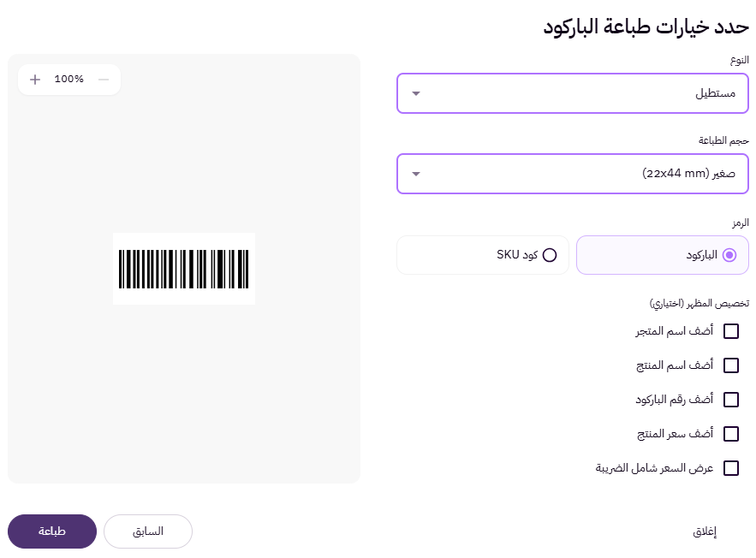Click the طباعة button to print

click(x=51, y=531)
